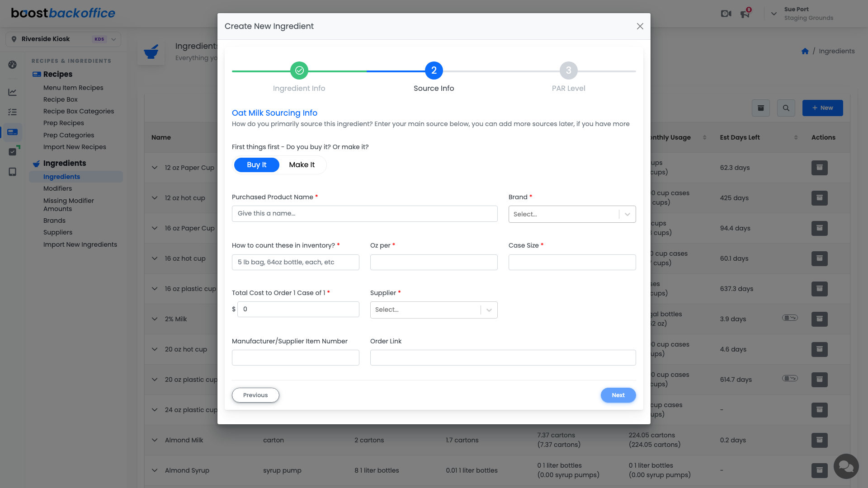The image size is (868, 488).
Task: Expand the 12 oz hot cup row
Action: [x=155, y=198]
